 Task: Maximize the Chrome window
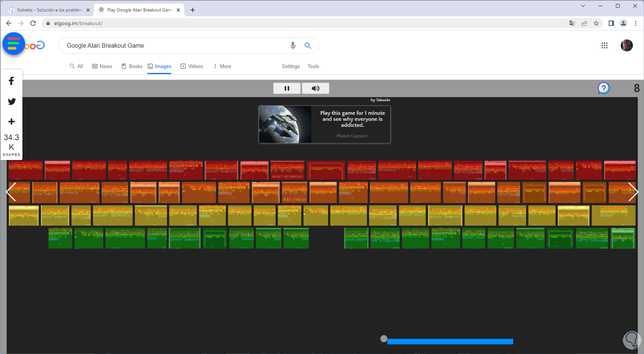click(x=618, y=6)
